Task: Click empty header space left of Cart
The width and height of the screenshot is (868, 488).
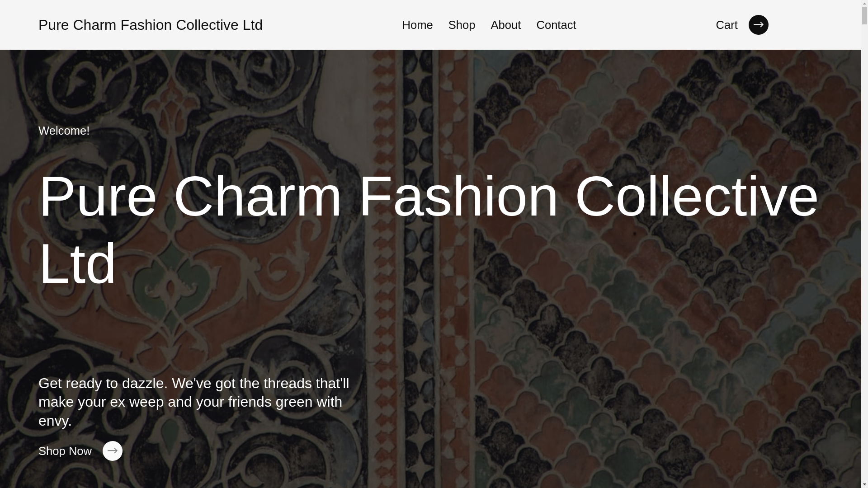Action: click(x=646, y=25)
